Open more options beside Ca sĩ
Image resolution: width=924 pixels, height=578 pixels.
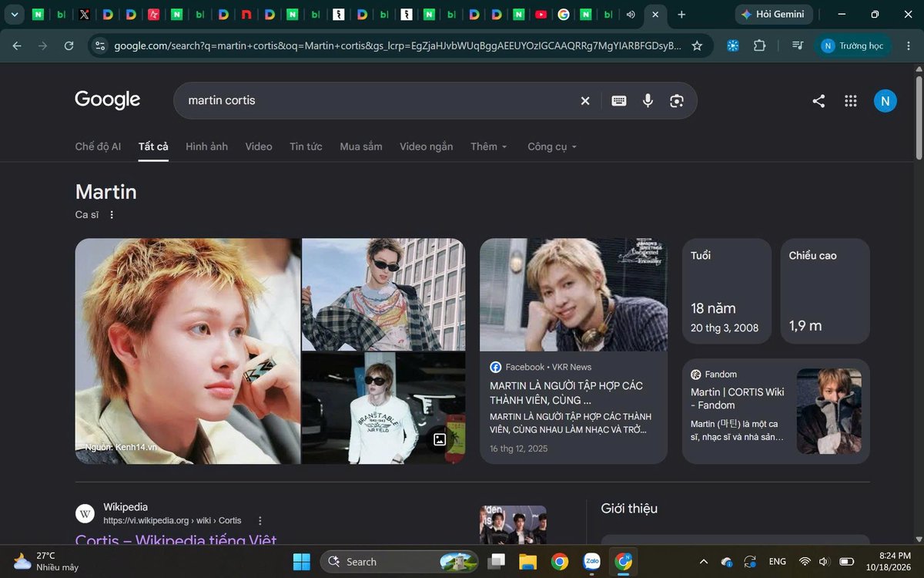(112, 215)
